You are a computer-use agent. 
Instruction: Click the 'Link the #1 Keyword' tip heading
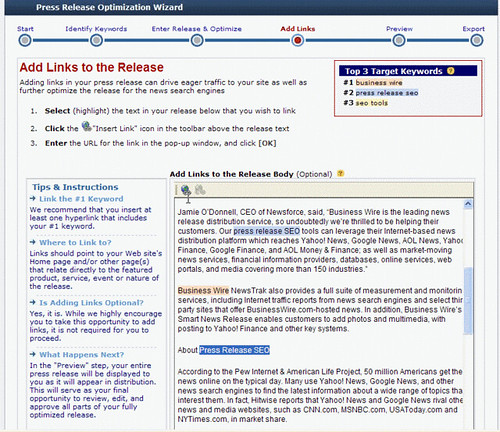click(x=81, y=199)
